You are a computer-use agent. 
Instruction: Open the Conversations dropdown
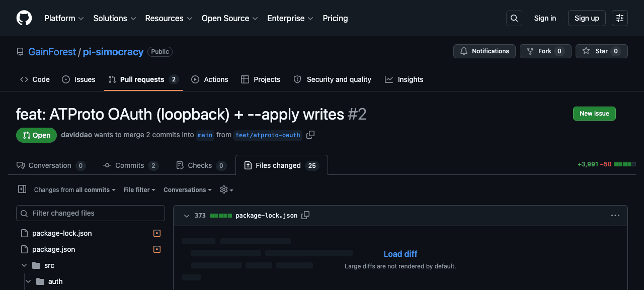pos(188,190)
